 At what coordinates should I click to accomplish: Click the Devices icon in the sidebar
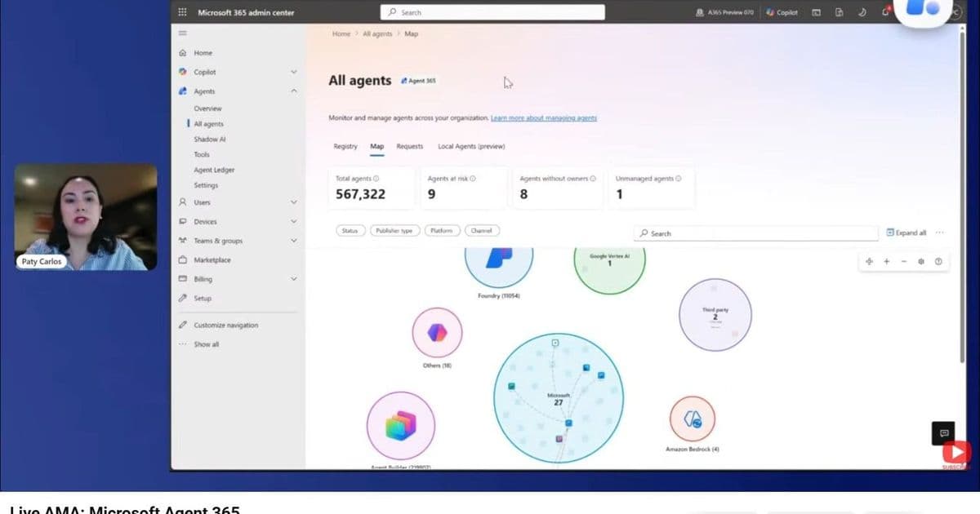click(182, 222)
